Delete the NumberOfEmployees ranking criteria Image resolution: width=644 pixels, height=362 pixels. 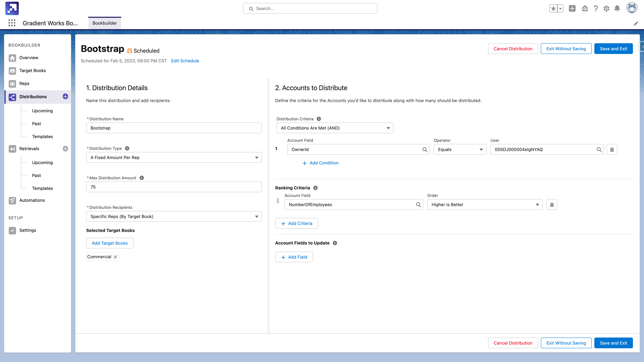point(552,205)
